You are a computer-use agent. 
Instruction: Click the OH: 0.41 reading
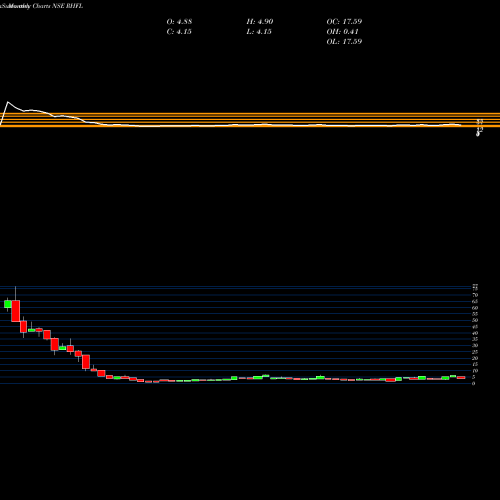[x=342, y=32]
